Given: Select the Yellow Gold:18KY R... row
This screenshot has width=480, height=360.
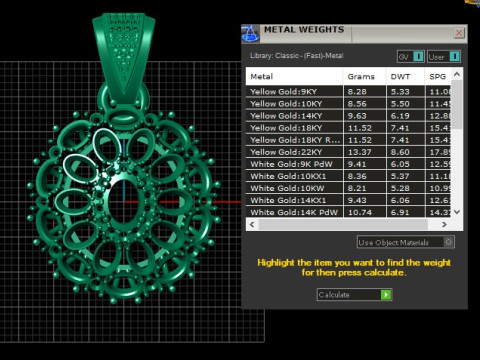Looking at the screenshot, I should click(x=348, y=140).
